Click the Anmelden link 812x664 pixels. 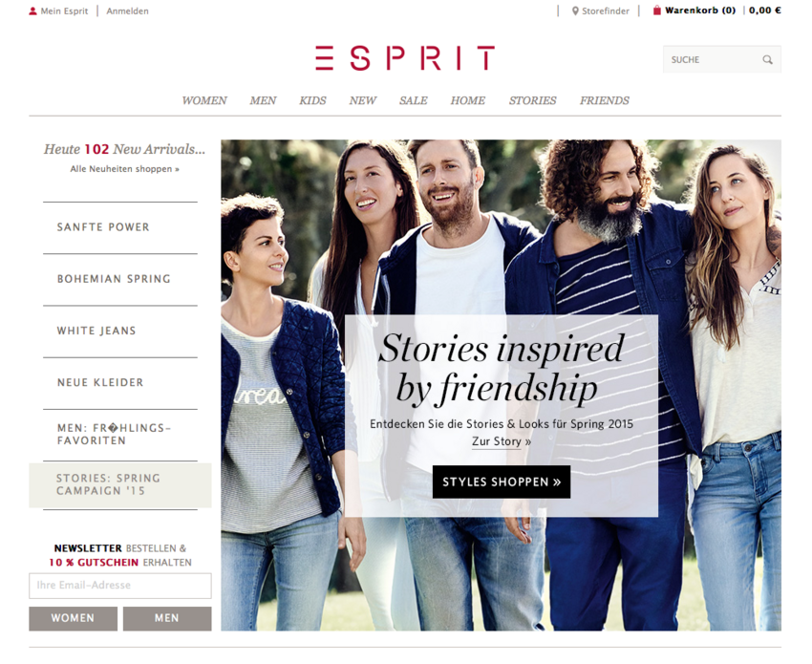[127, 11]
